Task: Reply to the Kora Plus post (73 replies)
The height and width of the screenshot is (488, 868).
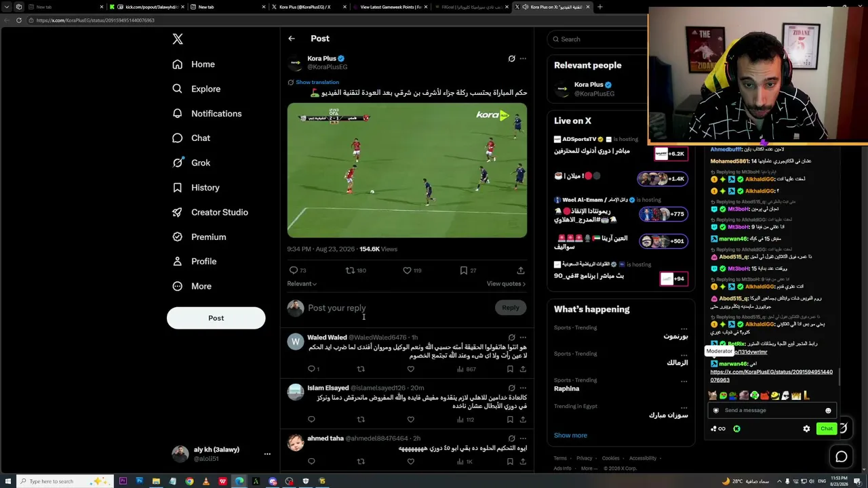Action: pyautogui.click(x=298, y=270)
